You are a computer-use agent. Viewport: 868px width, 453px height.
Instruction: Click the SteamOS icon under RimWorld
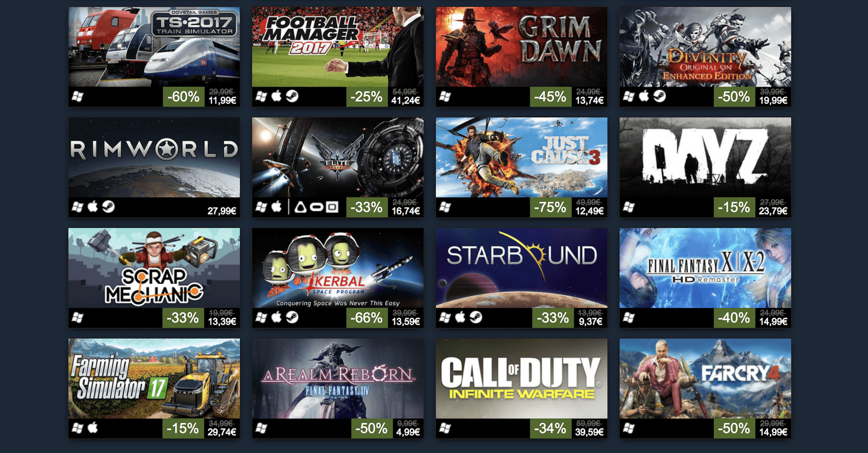108,206
